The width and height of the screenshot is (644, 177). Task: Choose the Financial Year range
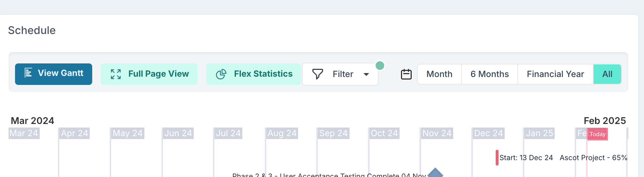click(x=555, y=74)
